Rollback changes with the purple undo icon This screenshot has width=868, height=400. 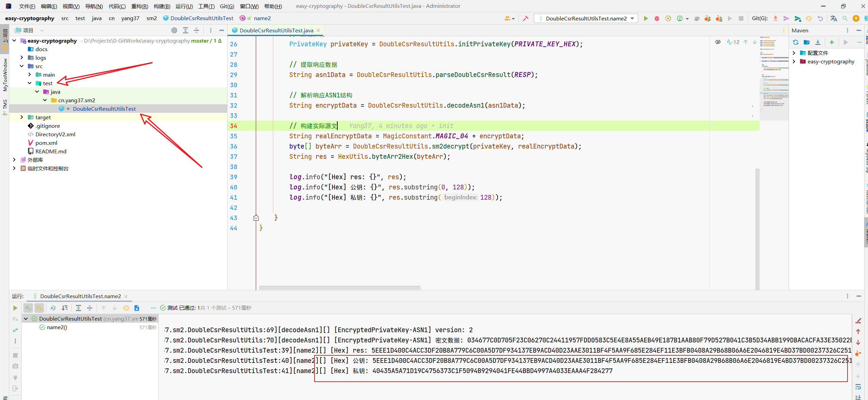[820, 18]
